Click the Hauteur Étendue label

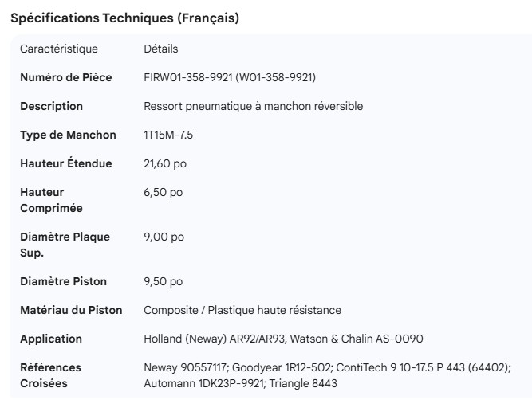tap(66, 164)
